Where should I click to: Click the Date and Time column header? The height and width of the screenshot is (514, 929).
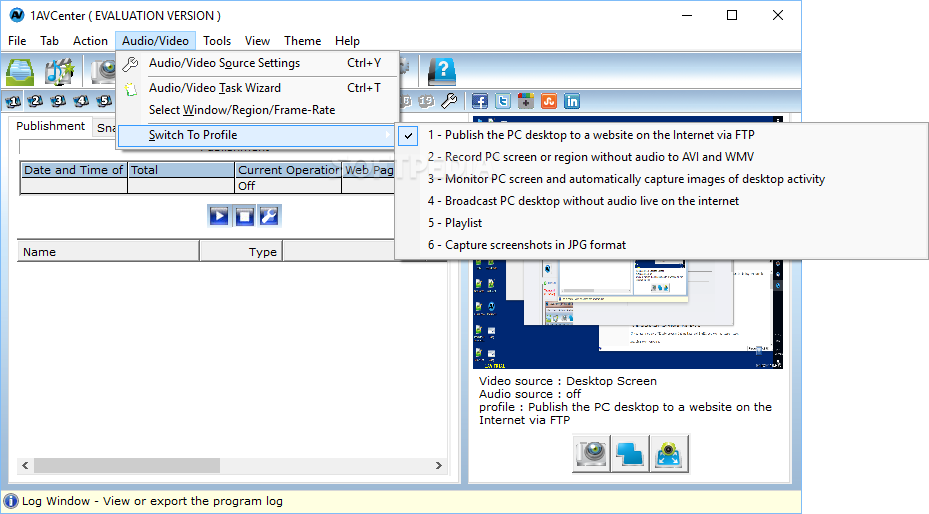coord(73,170)
